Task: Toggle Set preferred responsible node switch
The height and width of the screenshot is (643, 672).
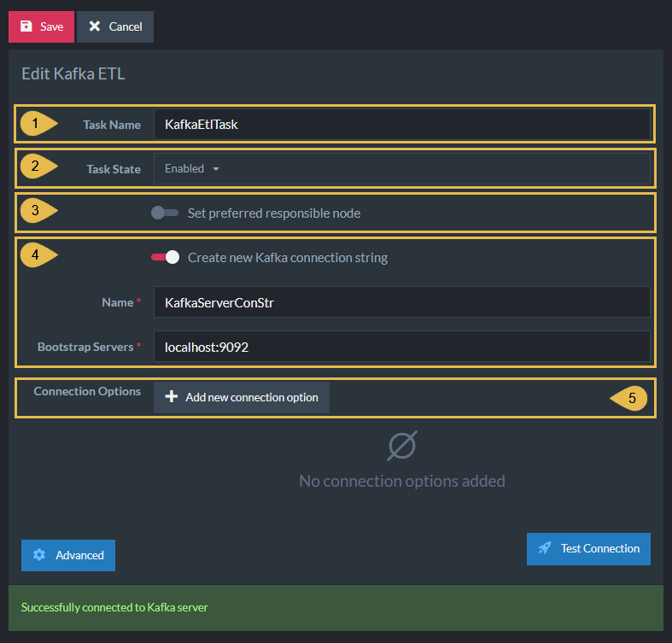Action: coord(165,213)
